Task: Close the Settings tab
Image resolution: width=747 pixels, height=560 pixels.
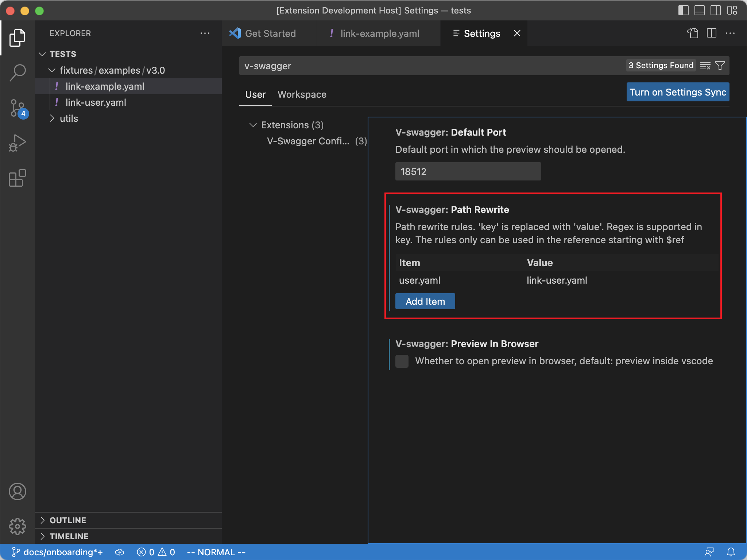Action: click(x=517, y=33)
